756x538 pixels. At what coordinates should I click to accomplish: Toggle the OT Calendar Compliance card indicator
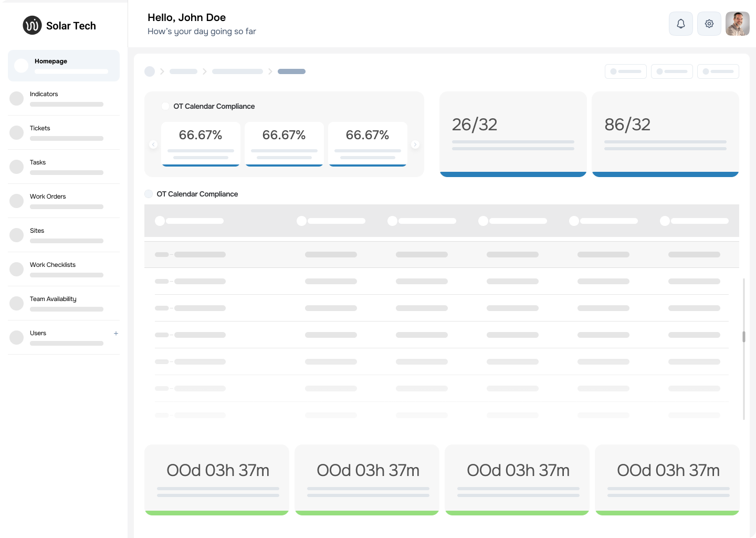[165, 106]
